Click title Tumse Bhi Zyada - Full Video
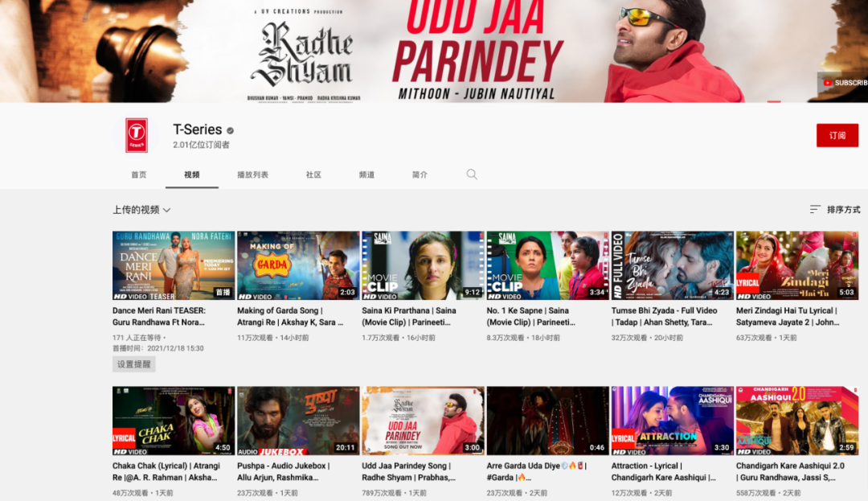The width and height of the screenshot is (868, 501). coord(665,316)
